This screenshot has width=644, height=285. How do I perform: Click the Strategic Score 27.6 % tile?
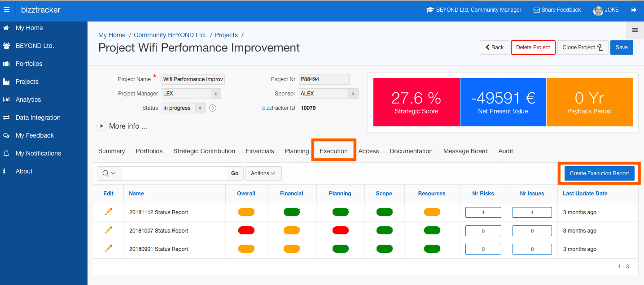point(416,102)
